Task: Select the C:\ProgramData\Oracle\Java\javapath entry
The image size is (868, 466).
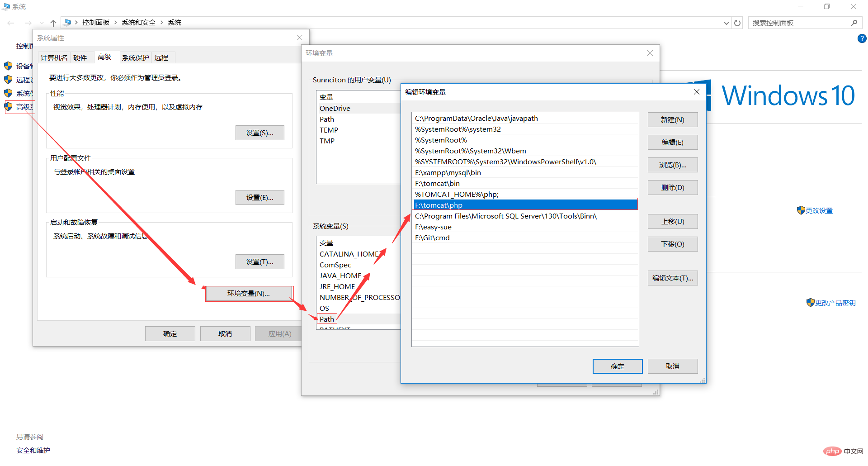Action: point(525,118)
